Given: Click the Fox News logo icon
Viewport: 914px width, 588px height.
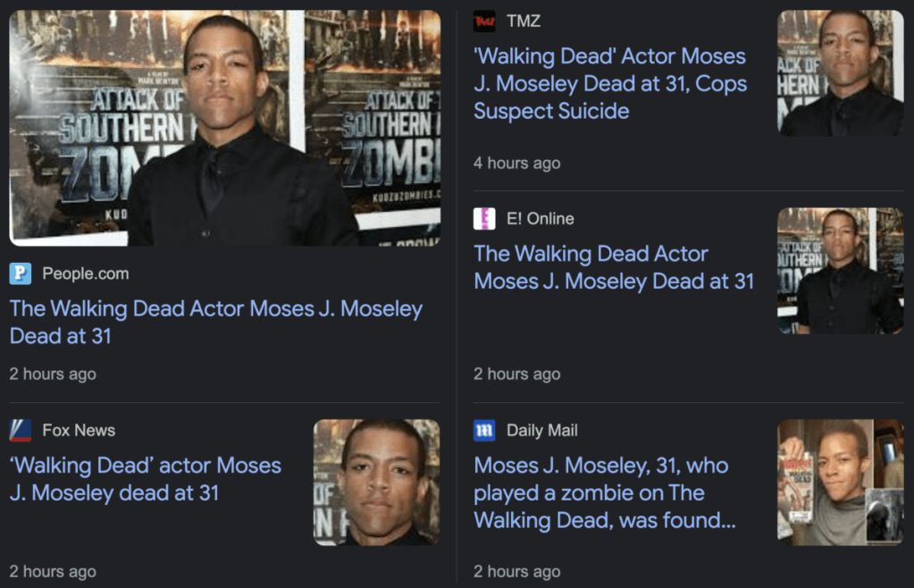Looking at the screenshot, I should (x=20, y=430).
